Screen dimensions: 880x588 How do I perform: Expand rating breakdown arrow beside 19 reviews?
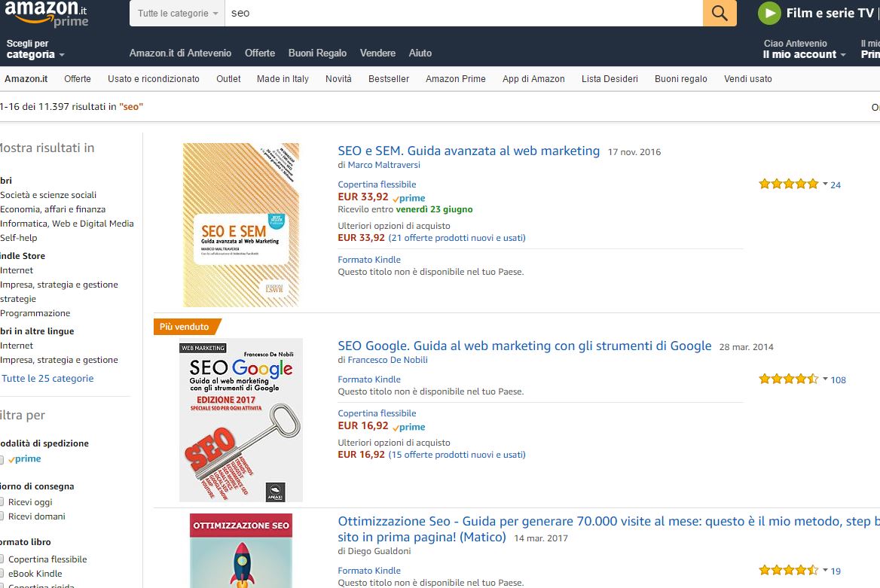tap(825, 570)
